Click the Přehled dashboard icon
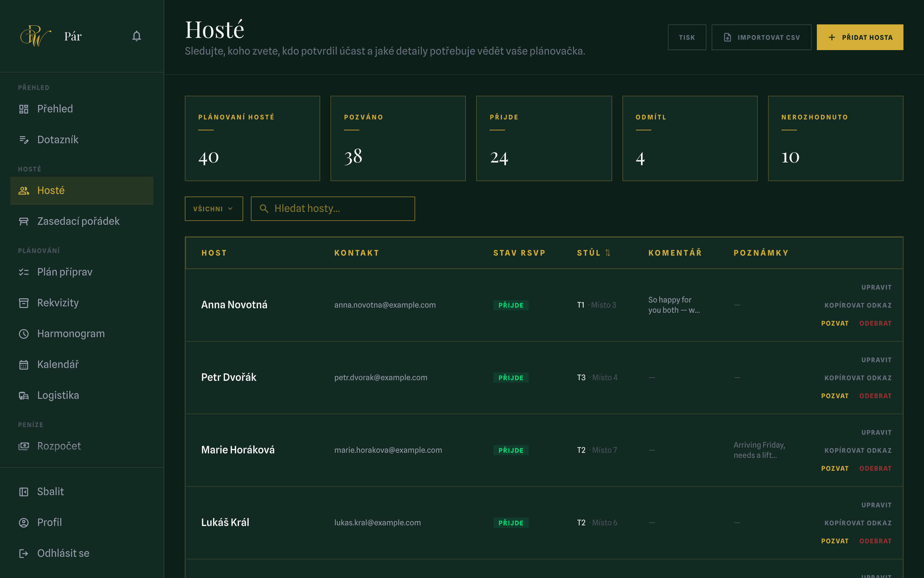Image resolution: width=924 pixels, height=578 pixels. 24,109
